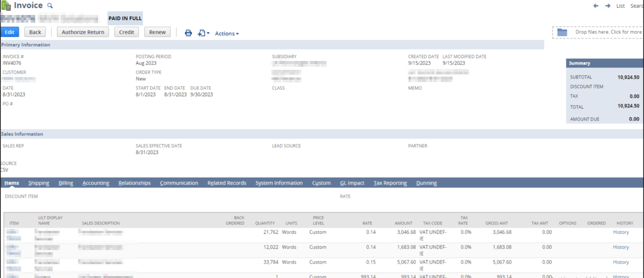Viewport: 644px width, 278px height.
Task: Click the quantity 33,784 cell
Action: [x=271, y=262]
